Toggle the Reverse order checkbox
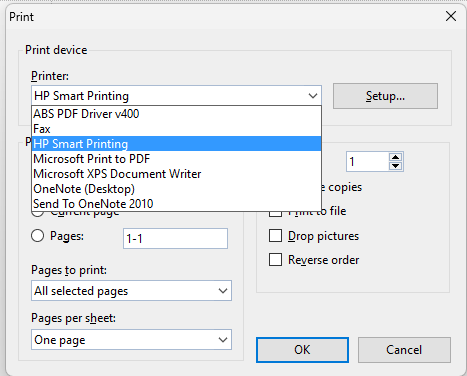 [x=275, y=260]
